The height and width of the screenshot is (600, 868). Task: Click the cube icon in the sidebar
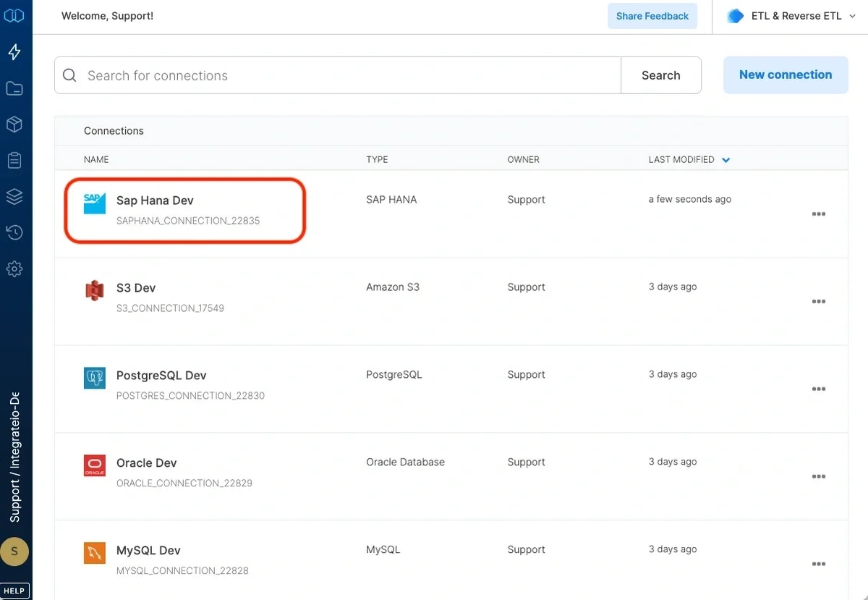coord(15,124)
